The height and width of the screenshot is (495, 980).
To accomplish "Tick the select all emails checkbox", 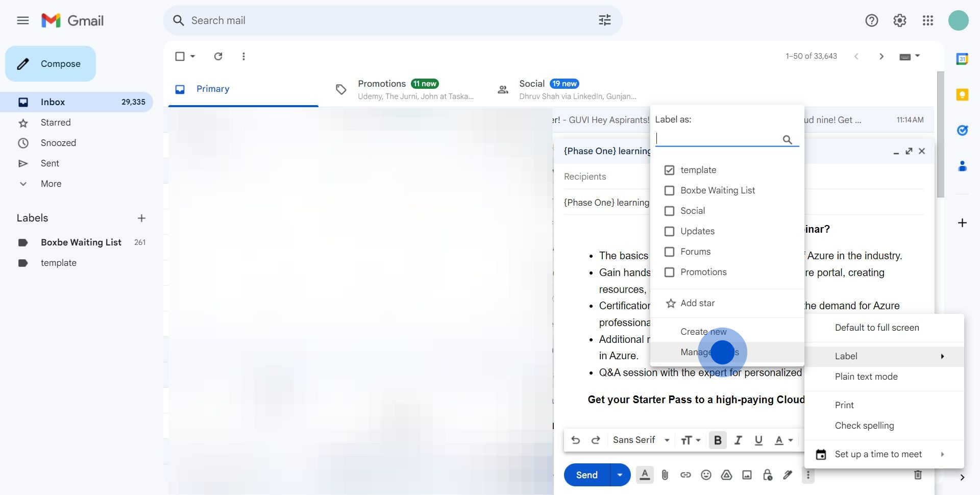I will click(x=180, y=56).
